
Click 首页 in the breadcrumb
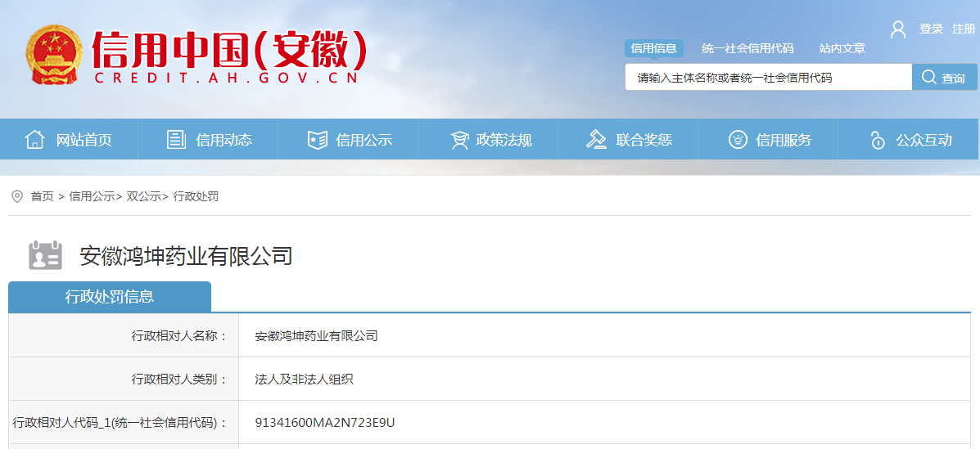tap(43, 197)
